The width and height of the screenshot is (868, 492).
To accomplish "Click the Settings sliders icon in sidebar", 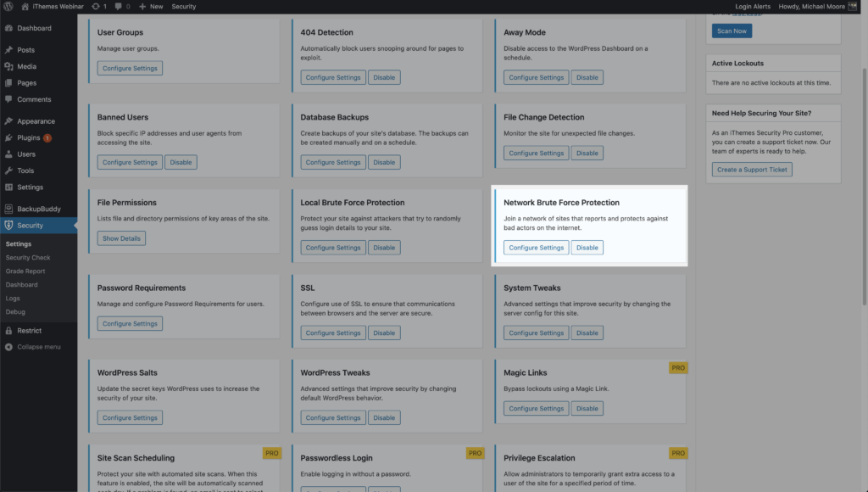I will tap(8, 187).
